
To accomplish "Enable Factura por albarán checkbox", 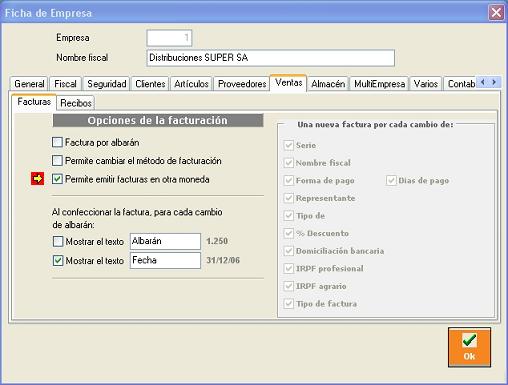I will click(x=57, y=142).
